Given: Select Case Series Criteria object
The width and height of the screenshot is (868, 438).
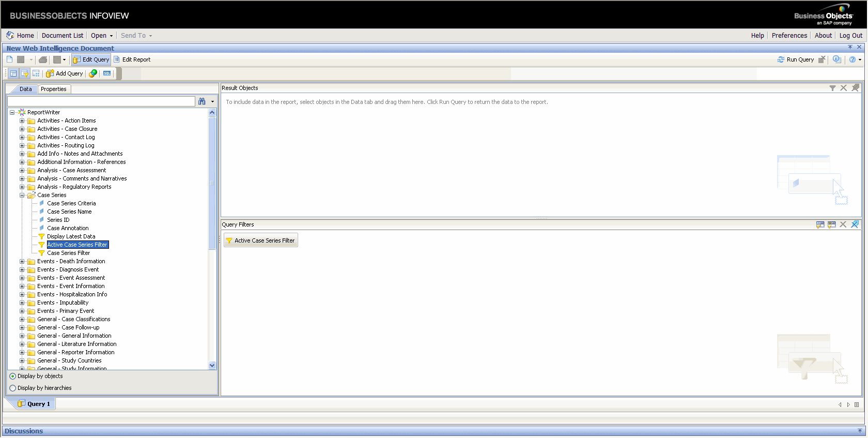Looking at the screenshot, I should pyautogui.click(x=71, y=204).
